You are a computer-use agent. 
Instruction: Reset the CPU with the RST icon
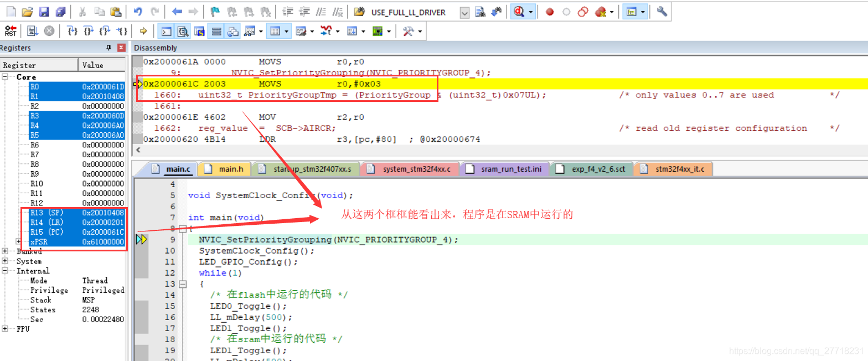[11, 31]
